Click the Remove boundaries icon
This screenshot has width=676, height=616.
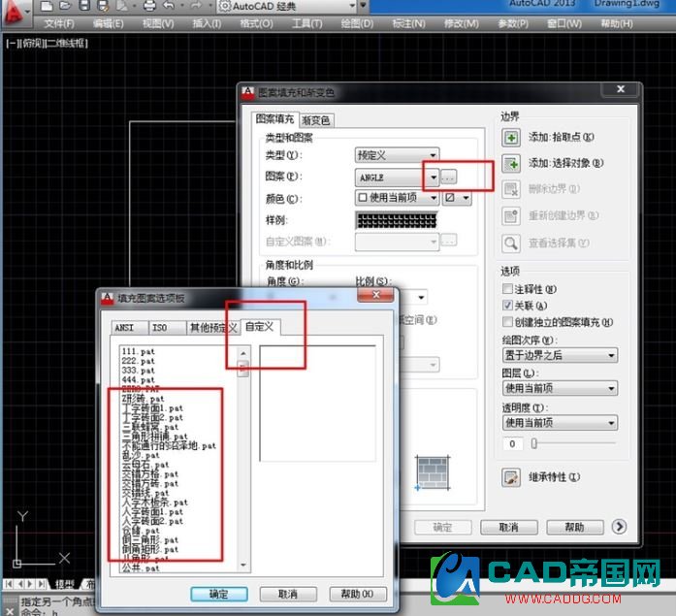coord(511,189)
